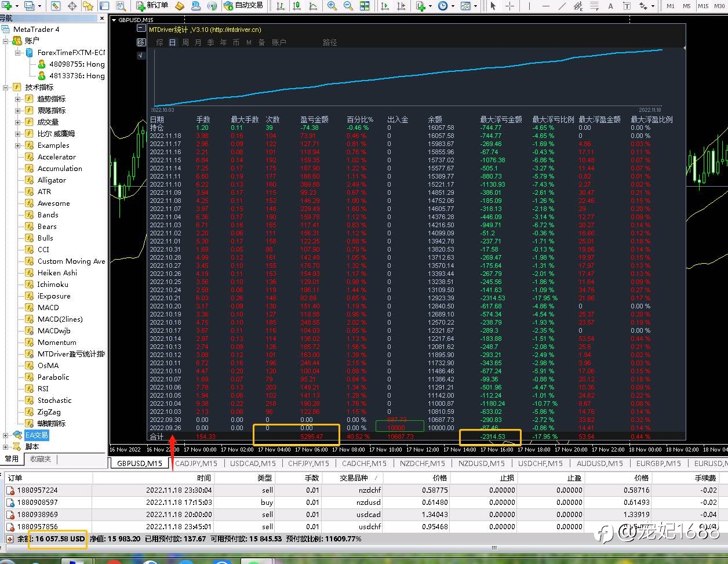
Task: Switch timeframe to M5
Action: pyautogui.click(x=686, y=6)
